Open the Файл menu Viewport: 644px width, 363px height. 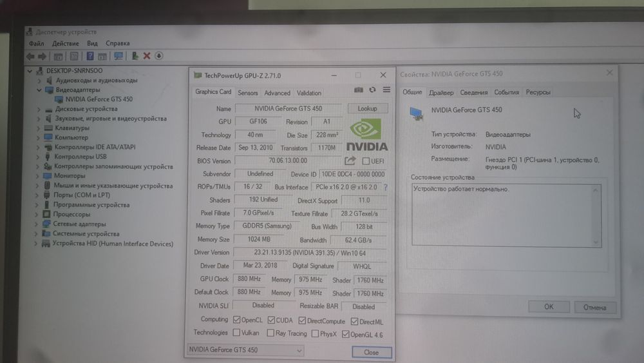coord(37,44)
